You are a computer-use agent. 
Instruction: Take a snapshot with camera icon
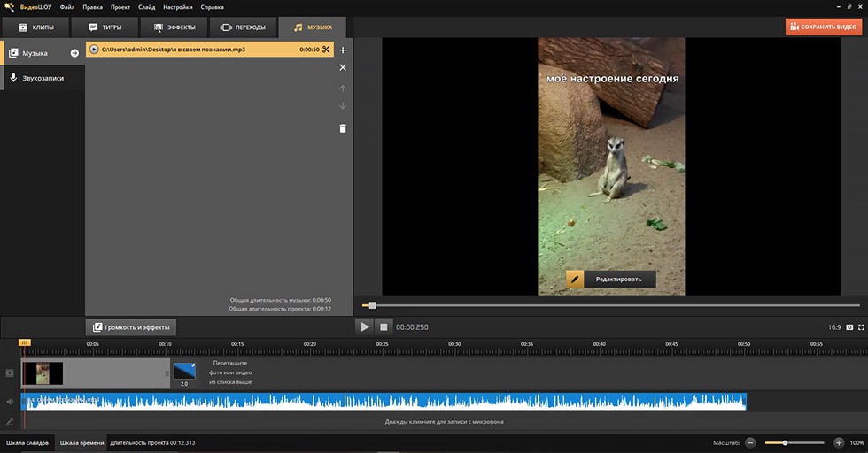point(849,327)
